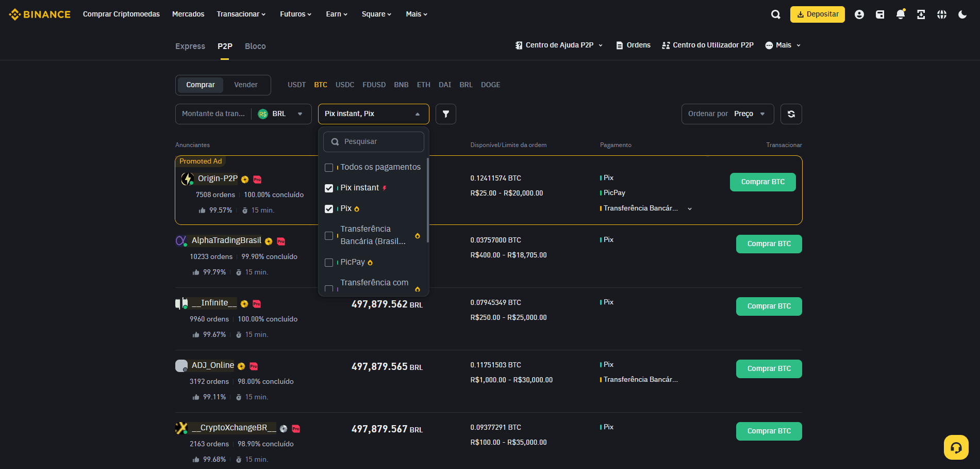The height and width of the screenshot is (469, 980).
Task: Open the support headset chat icon
Action: click(956, 447)
